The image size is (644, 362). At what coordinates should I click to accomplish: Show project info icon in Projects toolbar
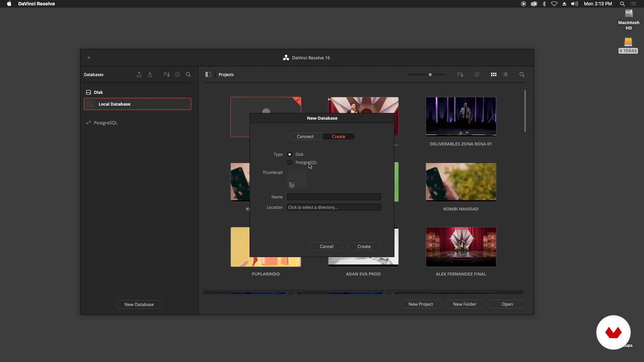click(x=477, y=74)
